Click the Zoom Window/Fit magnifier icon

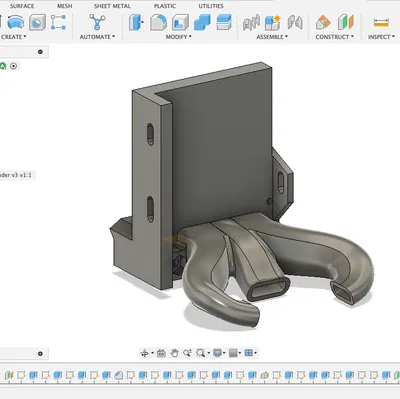point(200,353)
